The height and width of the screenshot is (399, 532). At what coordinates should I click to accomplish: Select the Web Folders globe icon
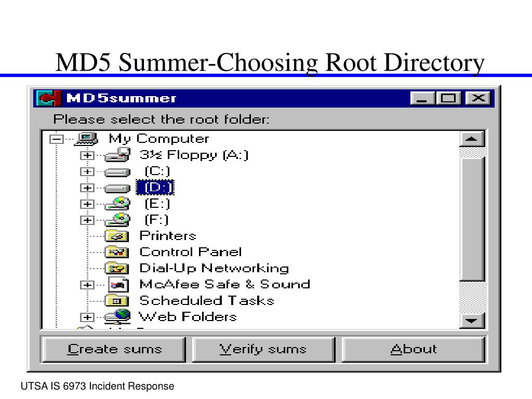pos(117,316)
